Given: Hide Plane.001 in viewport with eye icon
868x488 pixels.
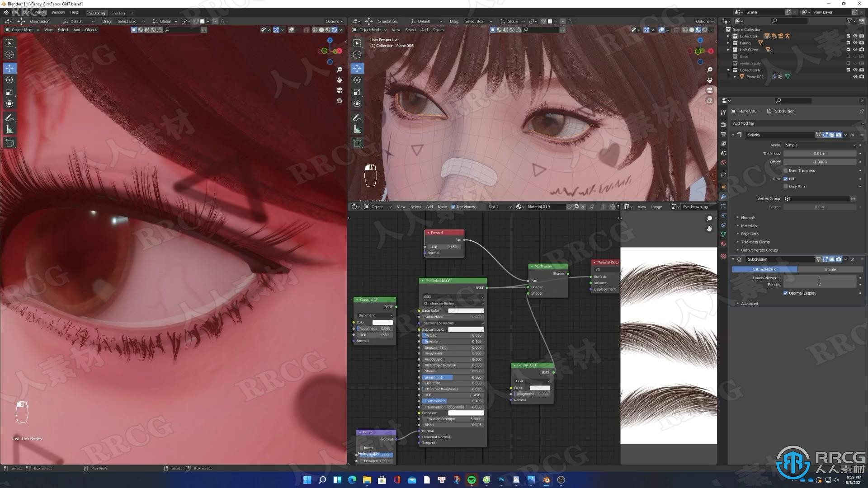Looking at the screenshot, I should click(x=855, y=77).
